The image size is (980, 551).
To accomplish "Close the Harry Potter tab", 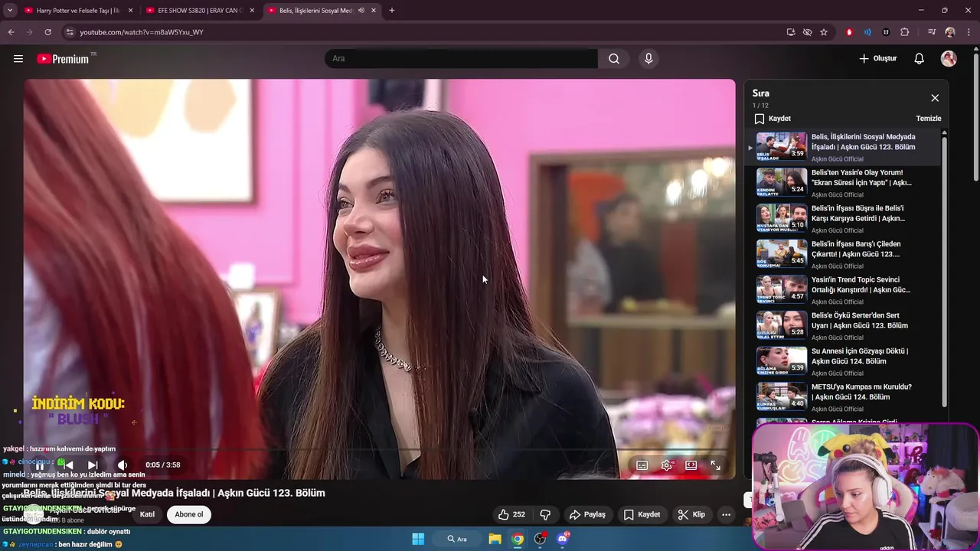I will click(x=130, y=11).
